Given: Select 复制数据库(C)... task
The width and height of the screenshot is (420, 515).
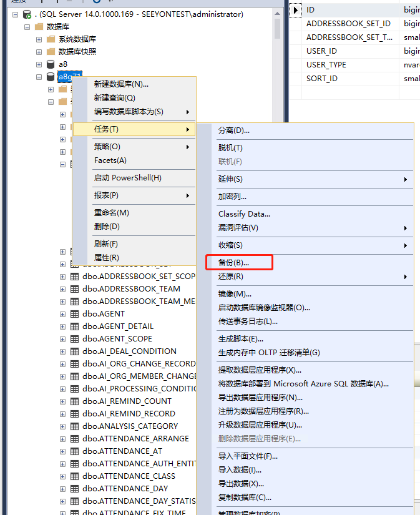Looking at the screenshot, I should (x=305, y=498).
